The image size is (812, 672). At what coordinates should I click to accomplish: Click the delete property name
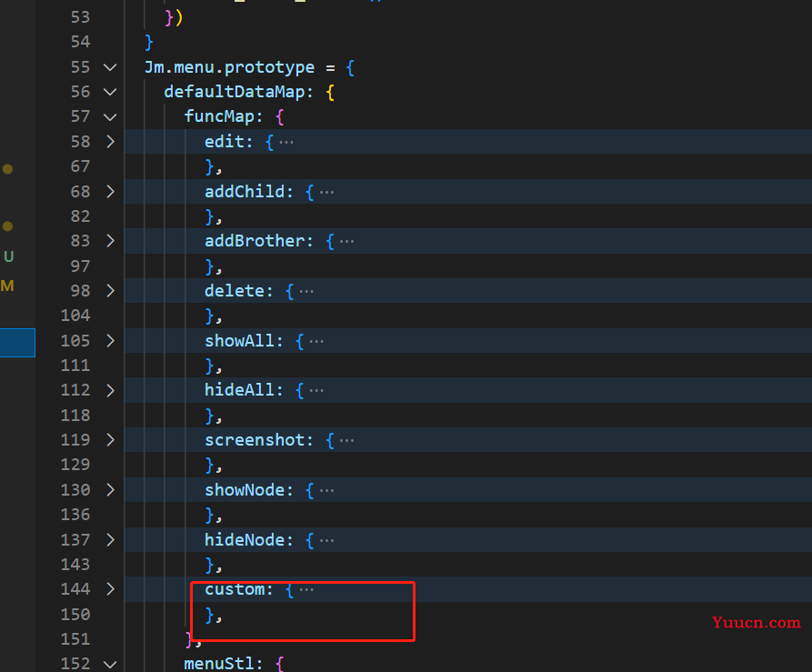click(235, 291)
